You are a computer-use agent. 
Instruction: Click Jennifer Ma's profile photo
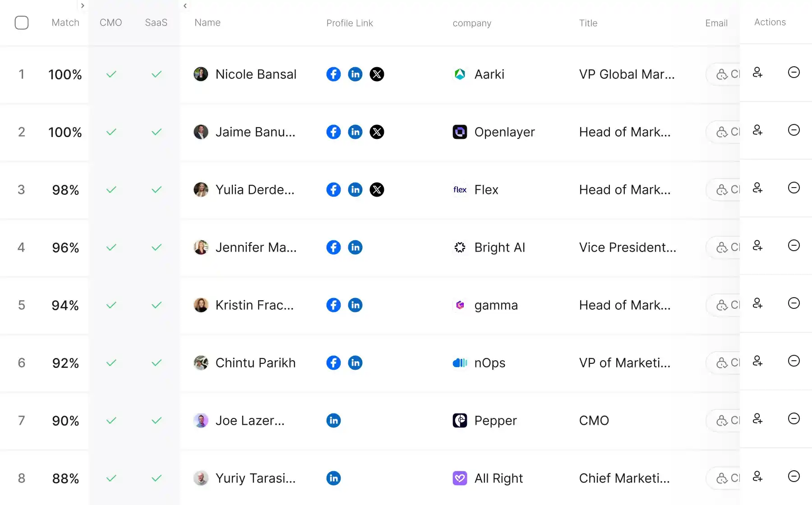(x=201, y=247)
